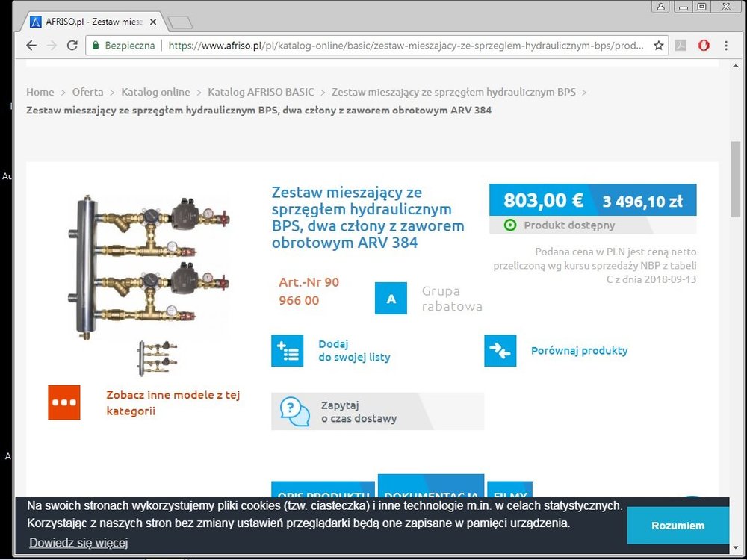Click the Home breadcrumb link
747x560 pixels.
click(40, 92)
